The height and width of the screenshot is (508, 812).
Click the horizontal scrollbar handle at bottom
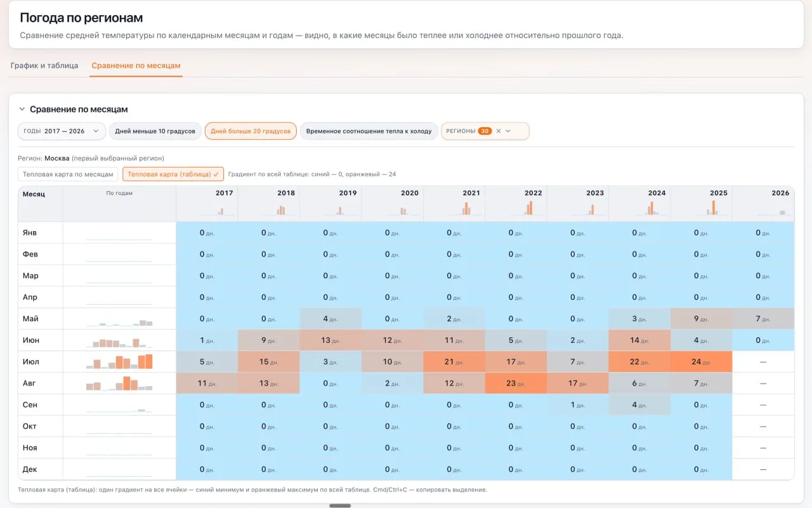pos(340,505)
